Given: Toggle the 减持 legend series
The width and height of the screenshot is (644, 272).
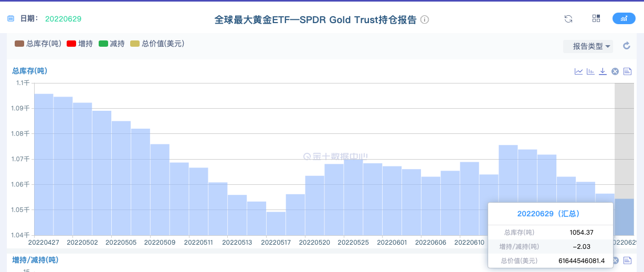Looking at the screenshot, I should click(111, 44).
